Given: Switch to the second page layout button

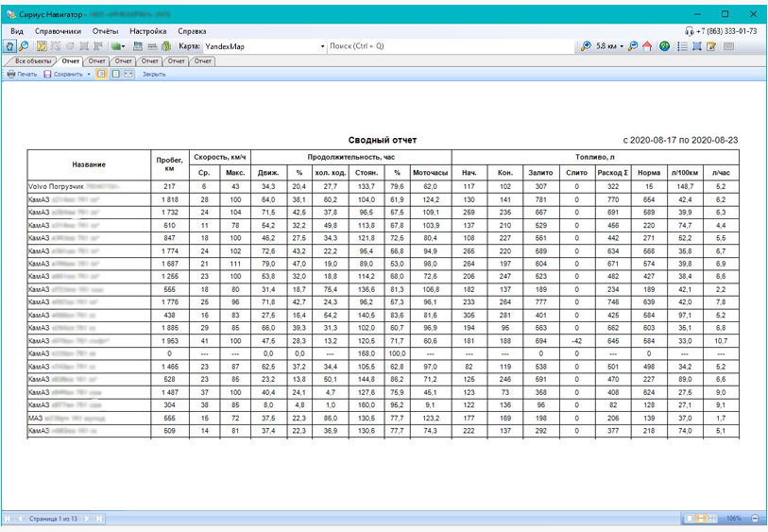Looking at the screenshot, I should (x=113, y=73).
